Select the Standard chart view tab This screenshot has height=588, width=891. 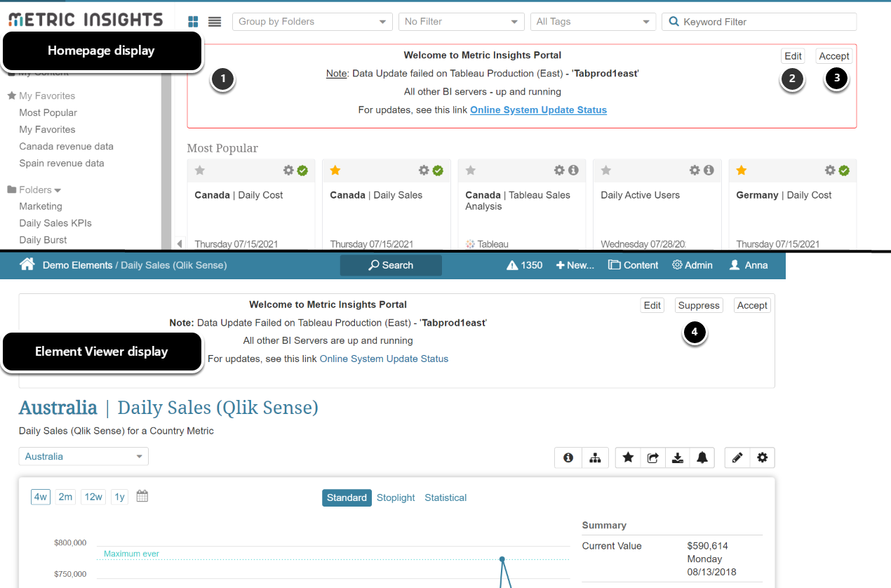[347, 497]
